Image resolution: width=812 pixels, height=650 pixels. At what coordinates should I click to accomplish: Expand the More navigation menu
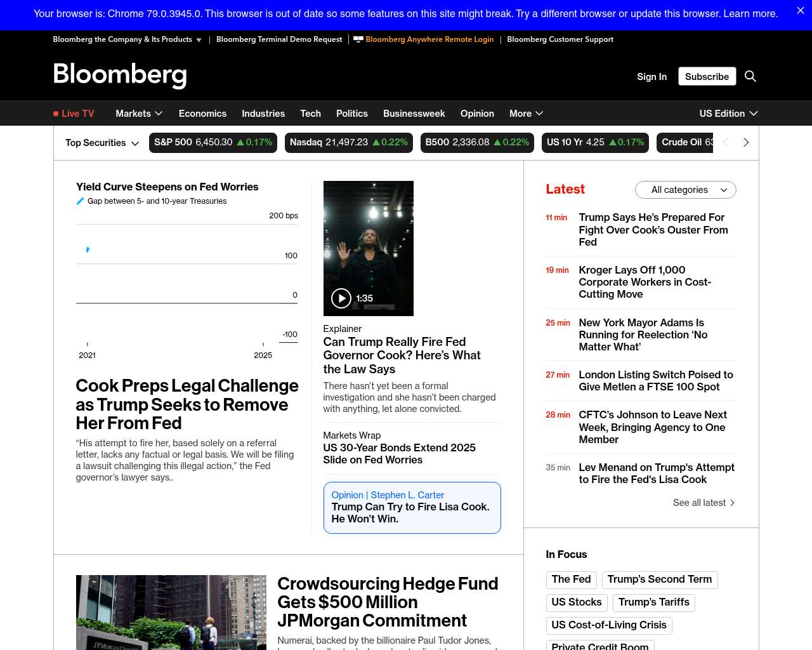pyautogui.click(x=526, y=114)
